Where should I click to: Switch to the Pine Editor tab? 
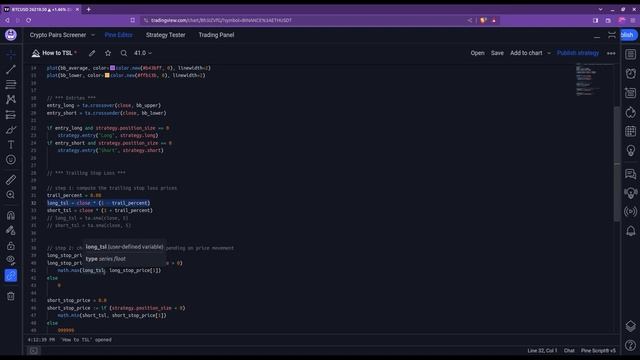coord(118,35)
